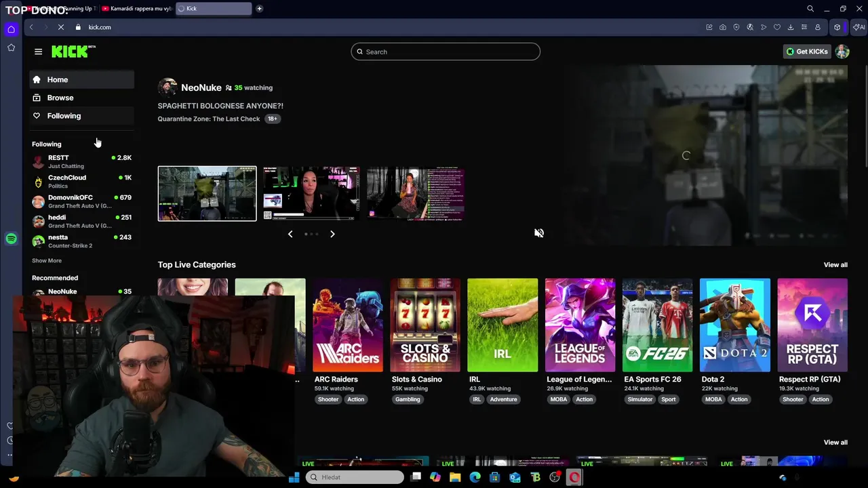Open the Slots & Casino category card
Screen dimensions: 868x488
(x=425, y=325)
